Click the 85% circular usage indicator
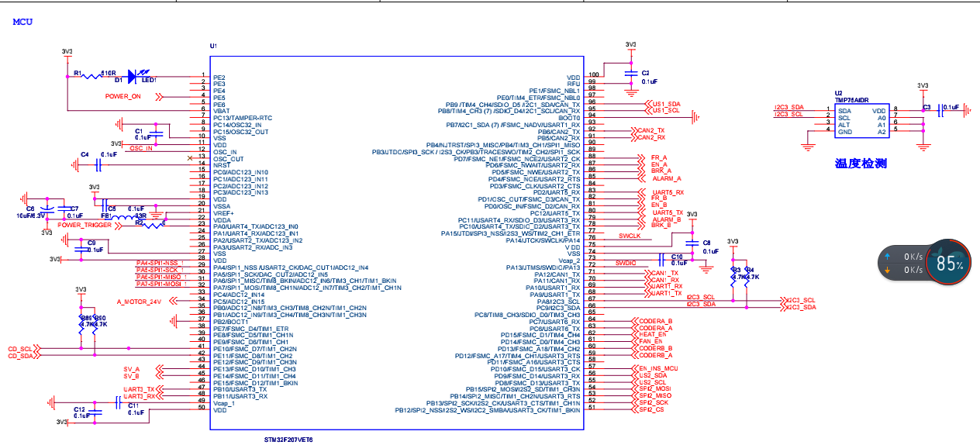Screen dimensions: 980x445 pyautogui.click(x=949, y=264)
